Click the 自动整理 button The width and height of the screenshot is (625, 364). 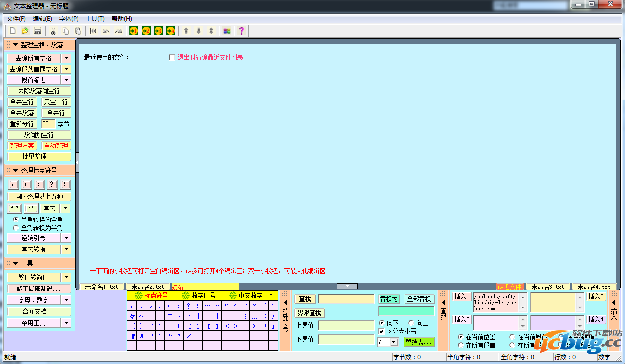56,146
